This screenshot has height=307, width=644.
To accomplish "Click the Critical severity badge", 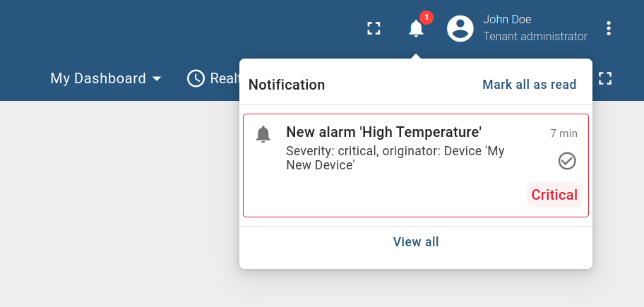I will coord(554,195).
